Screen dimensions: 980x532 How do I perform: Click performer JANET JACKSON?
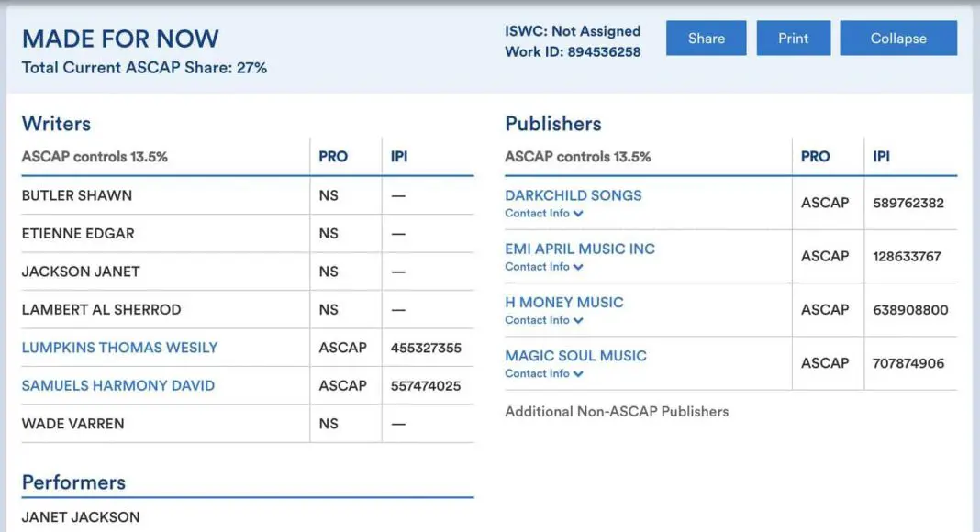pos(81,517)
